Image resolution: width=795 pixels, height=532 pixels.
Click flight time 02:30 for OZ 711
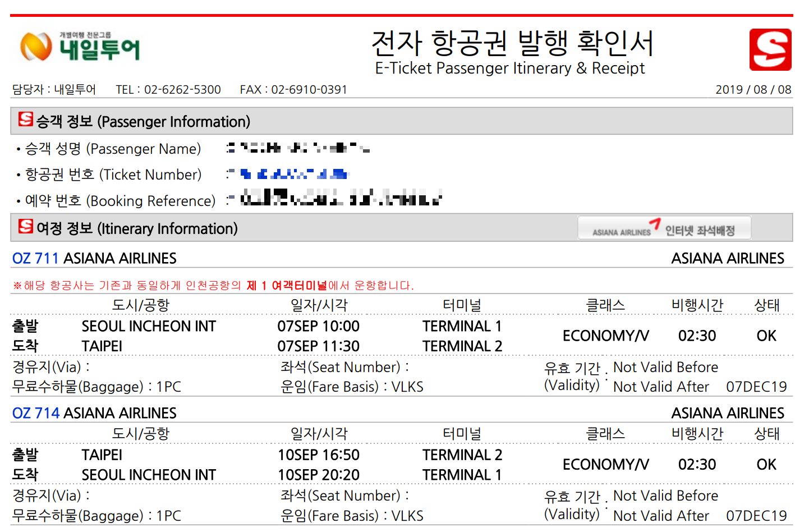coord(697,336)
